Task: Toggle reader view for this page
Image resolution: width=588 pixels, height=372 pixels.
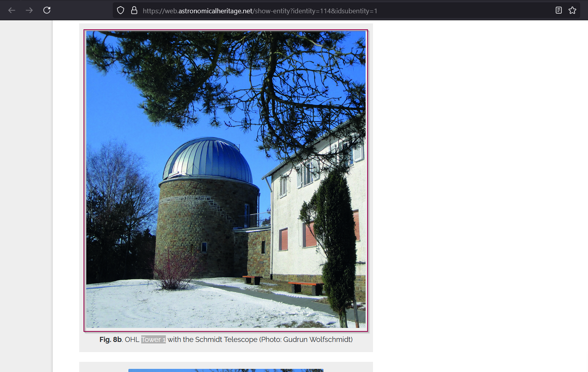Action: (558, 11)
